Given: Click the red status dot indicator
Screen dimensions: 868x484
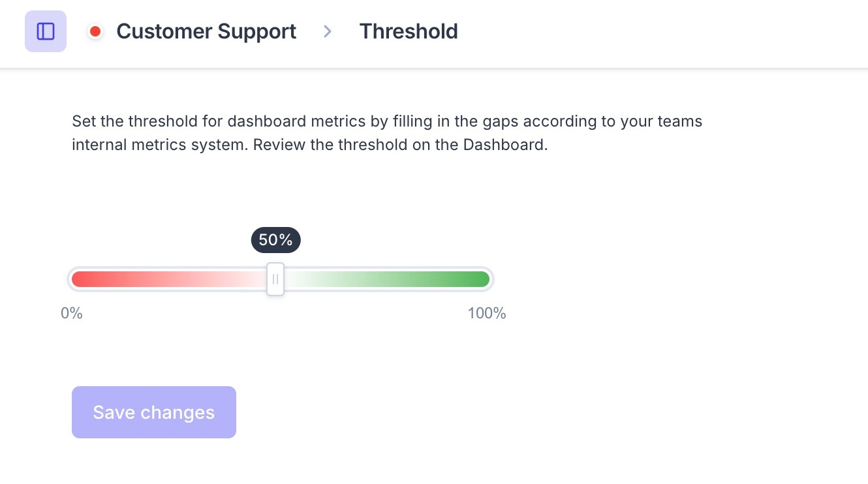Looking at the screenshot, I should [95, 31].
